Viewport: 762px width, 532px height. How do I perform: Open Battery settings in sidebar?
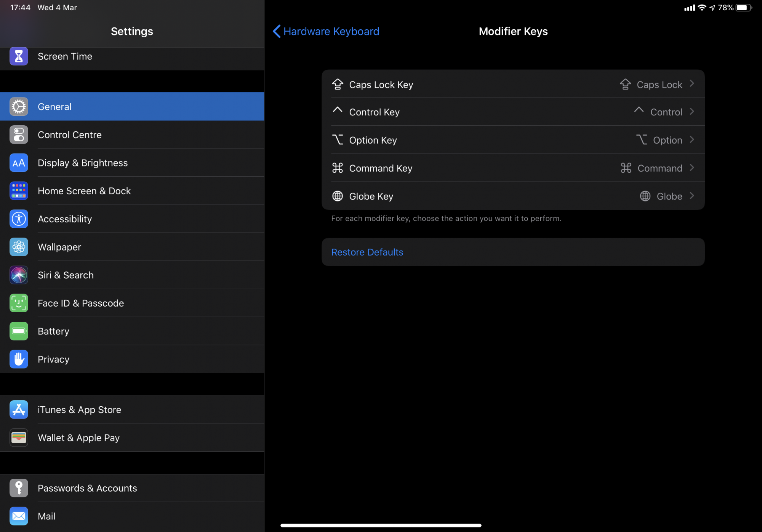pos(132,331)
